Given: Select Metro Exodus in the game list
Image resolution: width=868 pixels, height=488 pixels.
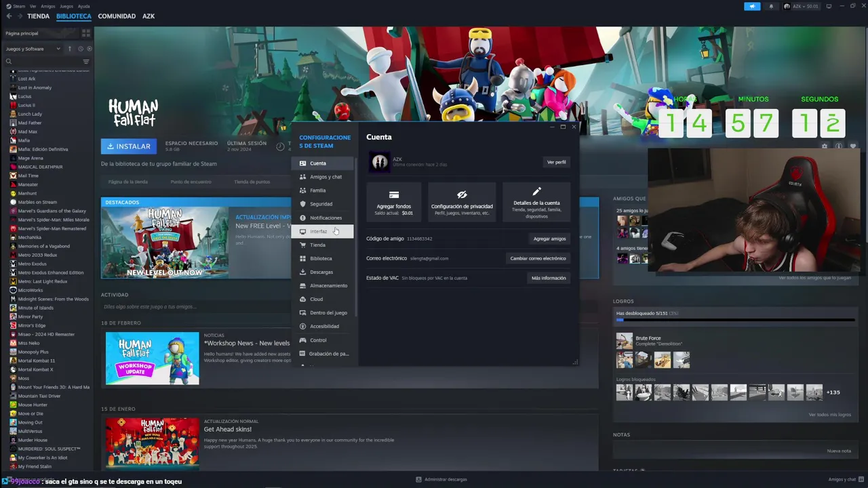Looking at the screenshot, I should click(x=32, y=264).
